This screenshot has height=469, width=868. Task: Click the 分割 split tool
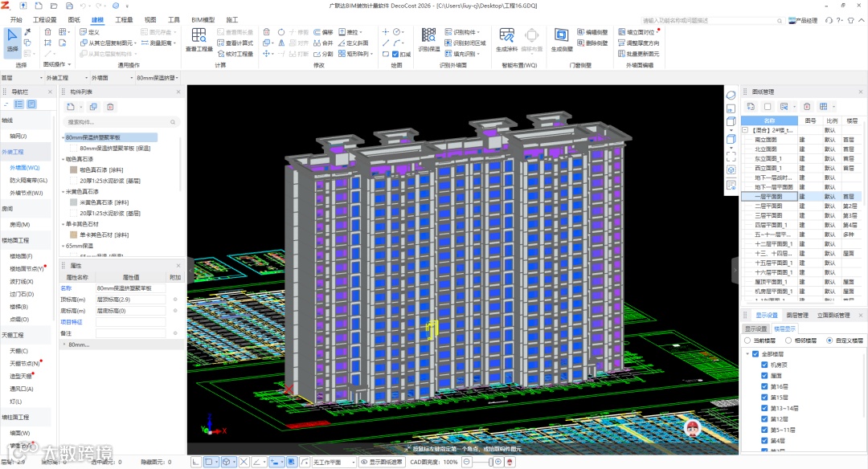(x=323, y=54)
